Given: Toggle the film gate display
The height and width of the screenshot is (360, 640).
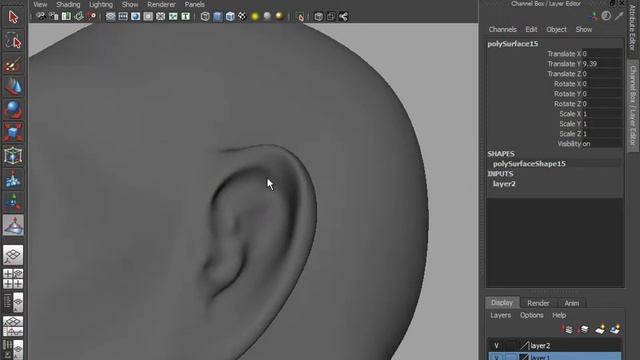Looking at the screenshot, I should (x=123, y=16).
